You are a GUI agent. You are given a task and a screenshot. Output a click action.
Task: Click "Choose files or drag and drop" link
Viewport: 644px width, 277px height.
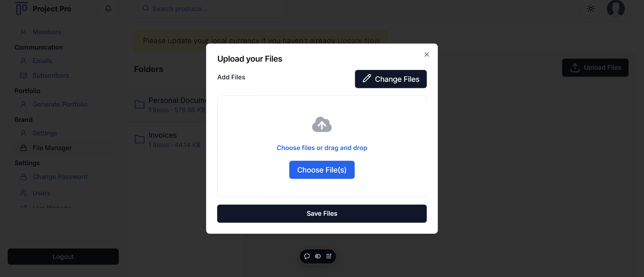point(322,148)
